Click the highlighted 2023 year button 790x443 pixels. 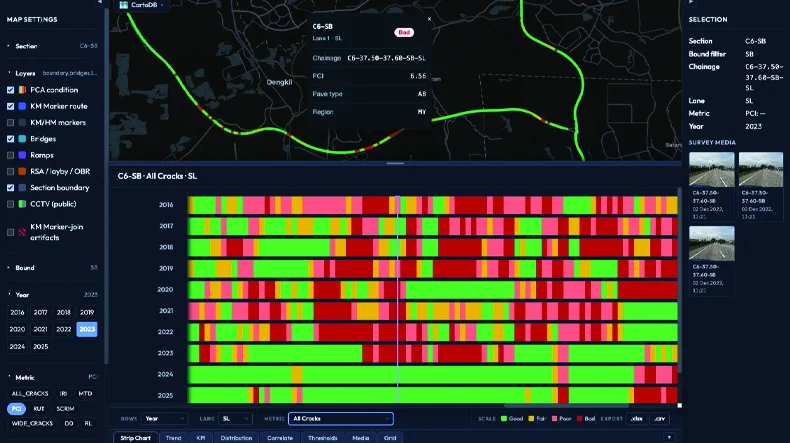point(87,329)
